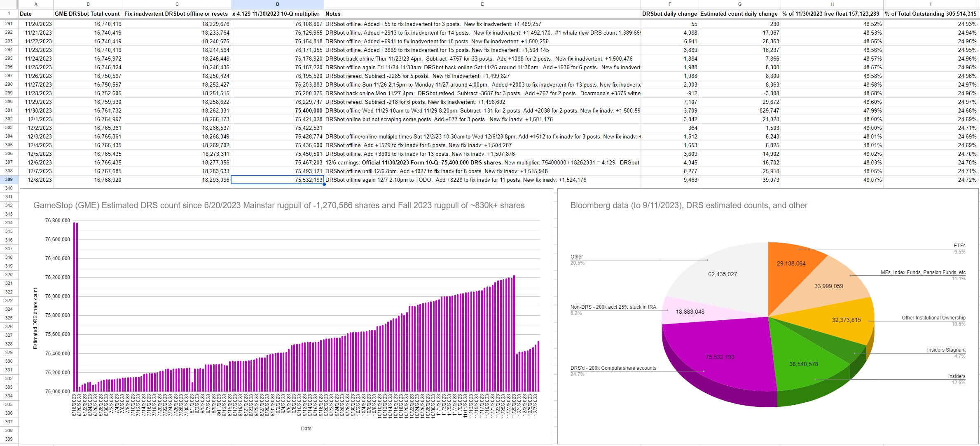
Task: Click the magenta DRS'd pie slice 75,532,193
Action: click(720, 357)
